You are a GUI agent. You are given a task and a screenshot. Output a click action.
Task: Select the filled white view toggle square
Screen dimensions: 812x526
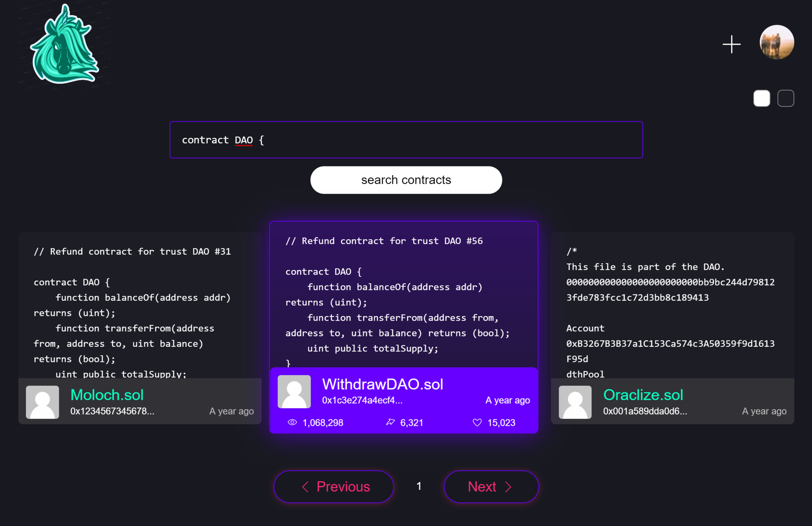pyautogui.click(x=761, y=98)
